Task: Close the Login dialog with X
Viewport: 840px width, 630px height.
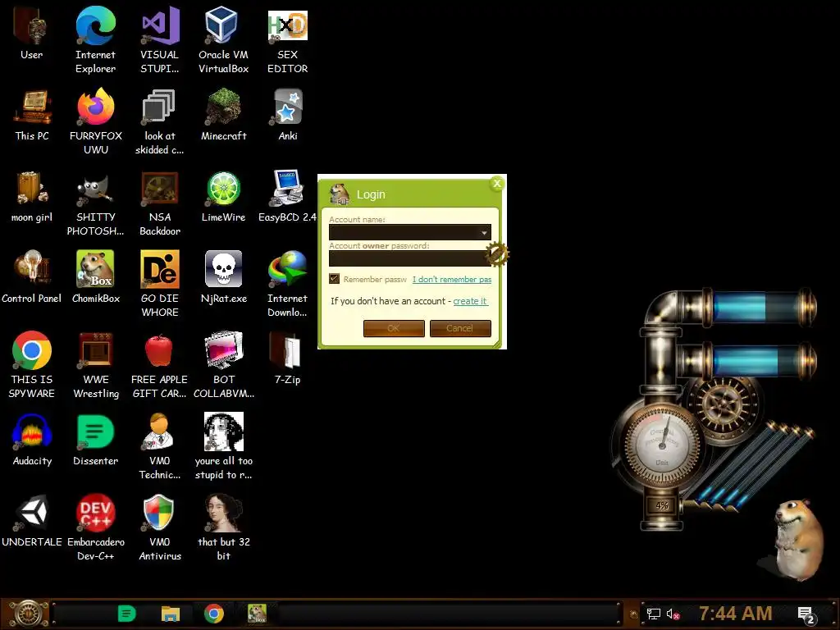Action: point(497,184)
